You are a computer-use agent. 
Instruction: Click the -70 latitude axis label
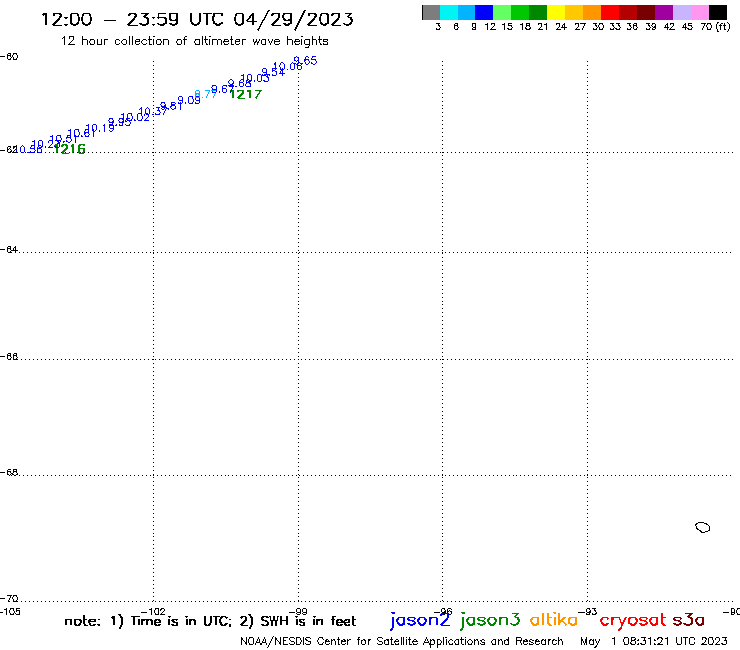pyautogui.click(x=9, y=599)
